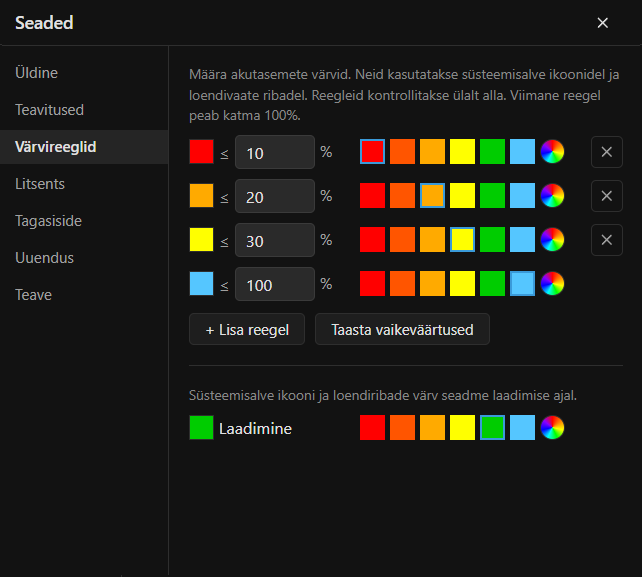
Task: Remove the 30% color rule
Action: 607,240
